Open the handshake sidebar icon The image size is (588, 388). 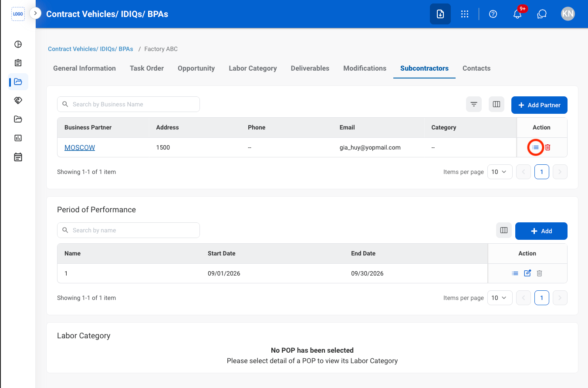(x=18, y=100)
